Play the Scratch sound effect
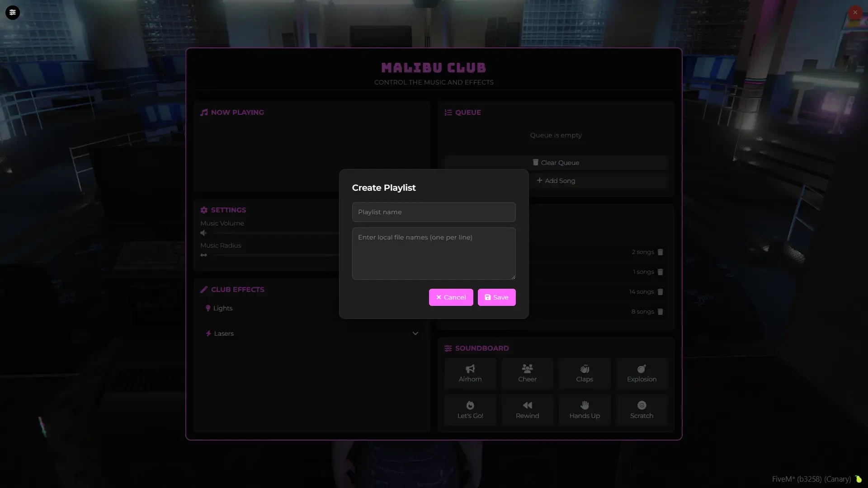The image size is (868, 488). 642,410
